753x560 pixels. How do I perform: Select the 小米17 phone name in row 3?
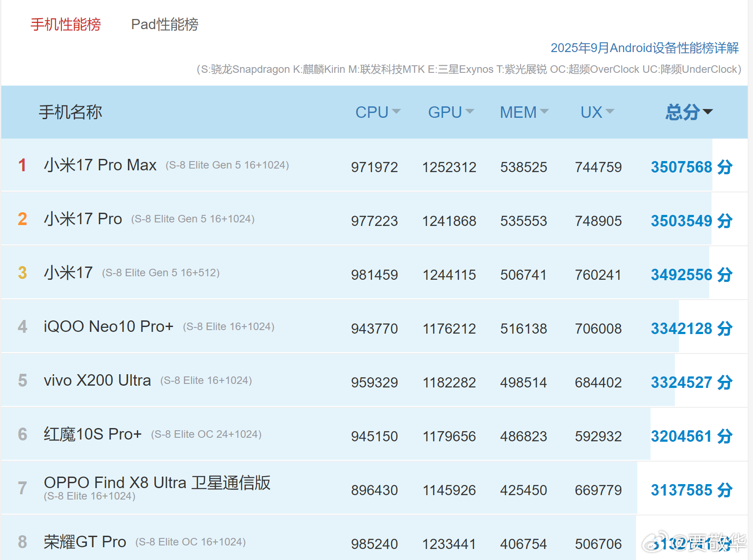[x=68, y=273]
